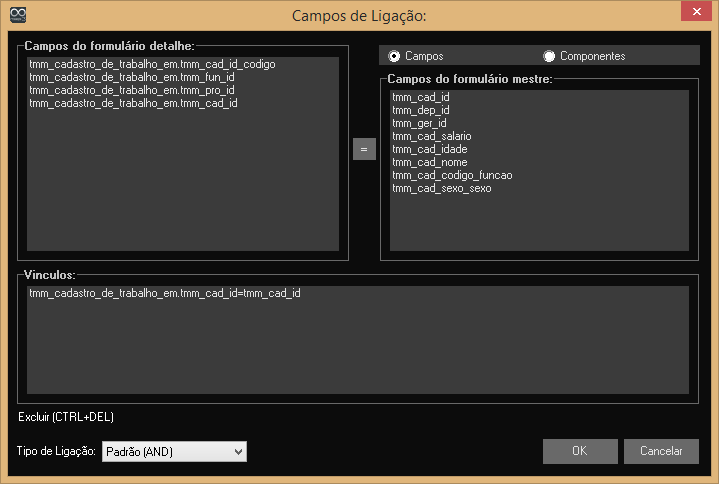
Task: Select tmm_fun_id in detail fields list
Action: coord(131,77)
